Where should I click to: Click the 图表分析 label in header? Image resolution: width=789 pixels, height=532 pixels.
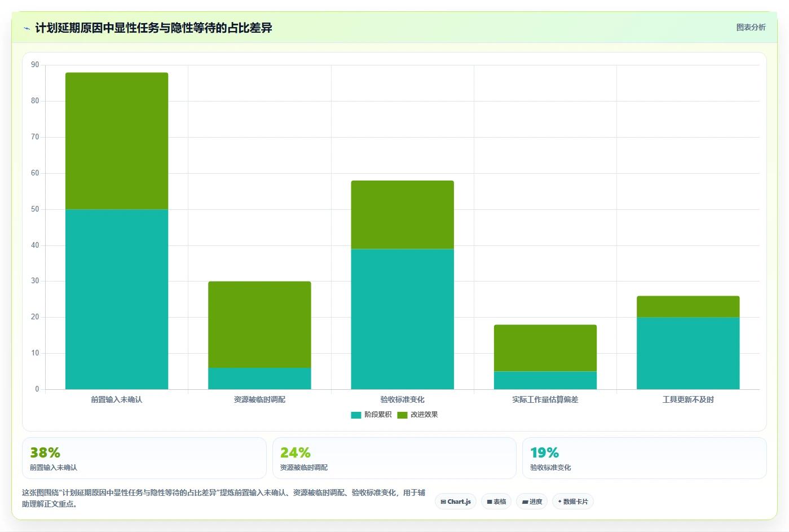coord(751,27)
